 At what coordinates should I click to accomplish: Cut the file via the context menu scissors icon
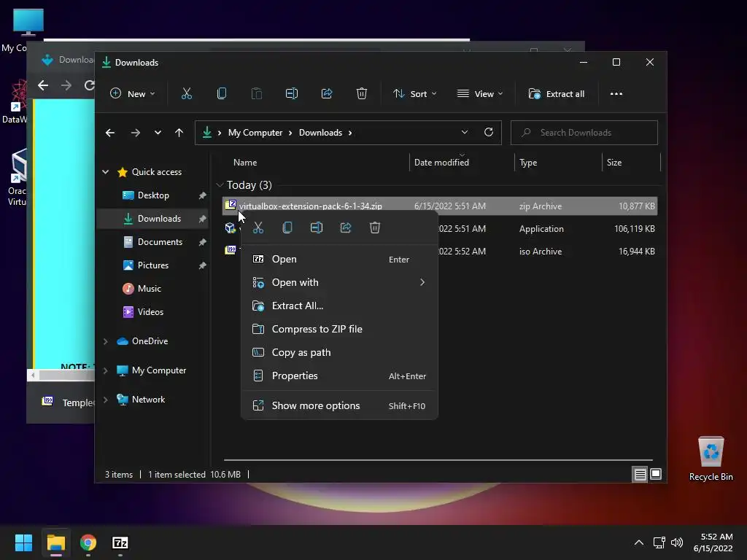pos(258,227)
